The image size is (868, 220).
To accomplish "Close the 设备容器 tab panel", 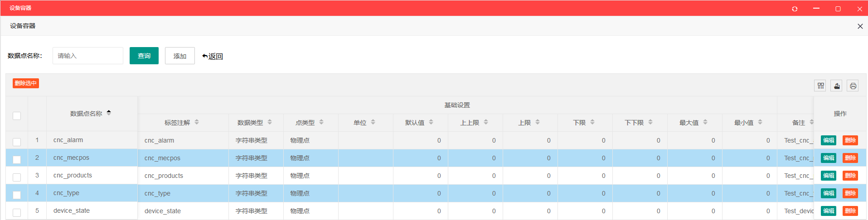I will [860, 26].
